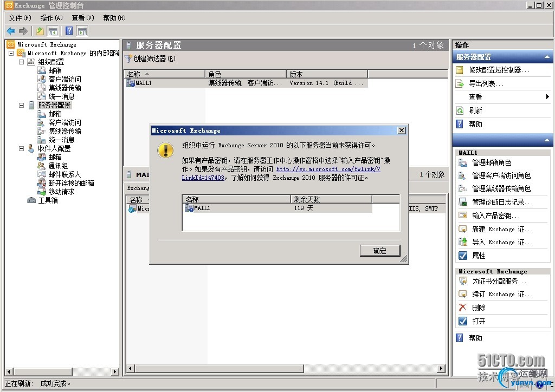Click 修改配置域控制器 action
Viewport: 555px width, 392px height.
coord(499,70)
